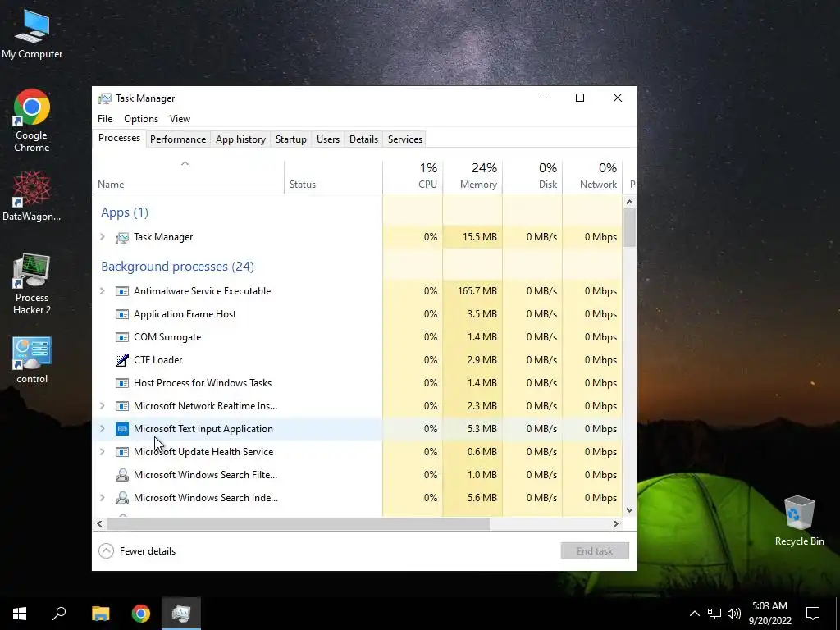
Task: Open the File menu
Action: pos(105,119)
